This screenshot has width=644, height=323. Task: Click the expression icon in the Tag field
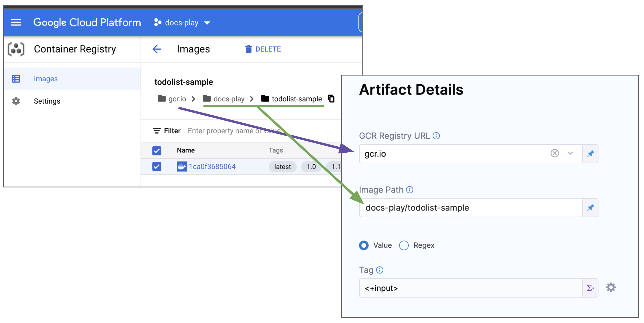(x=590, y=288)
